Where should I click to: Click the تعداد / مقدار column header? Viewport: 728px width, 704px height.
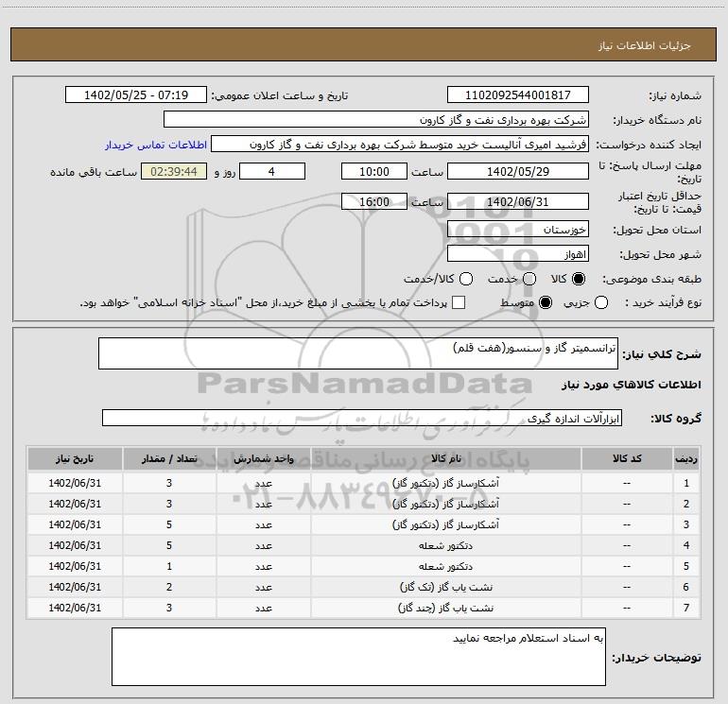tap(169, 458)
